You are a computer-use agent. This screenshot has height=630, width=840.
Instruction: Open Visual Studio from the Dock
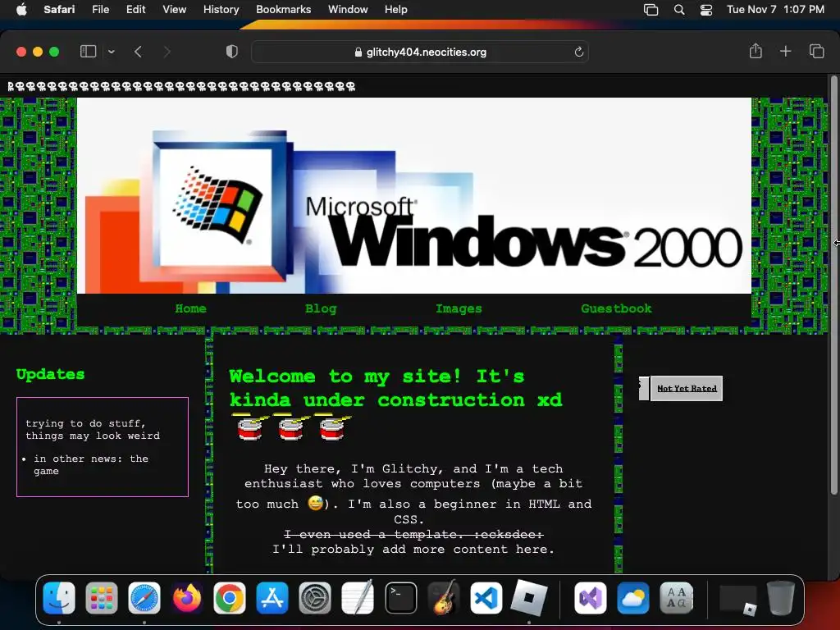pos(591,598)
